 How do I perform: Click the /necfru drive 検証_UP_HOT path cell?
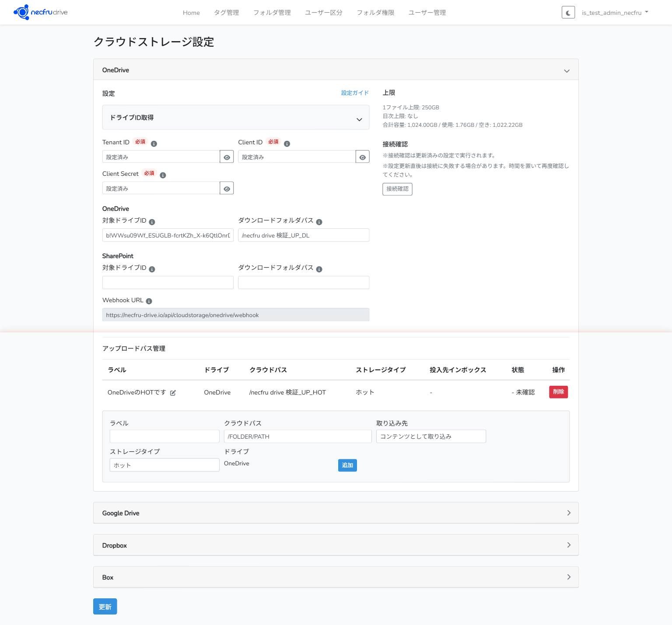click(x=287, y=392)
